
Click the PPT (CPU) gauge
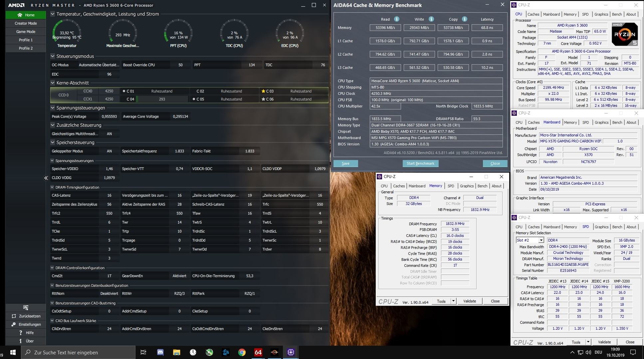(x=178, y=33)
